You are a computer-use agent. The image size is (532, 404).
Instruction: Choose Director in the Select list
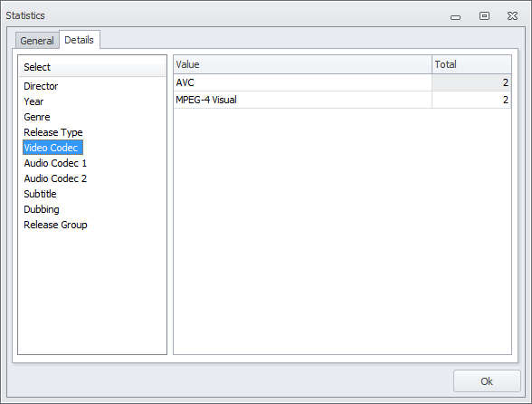pyautogui.click(x=41, y=86)
